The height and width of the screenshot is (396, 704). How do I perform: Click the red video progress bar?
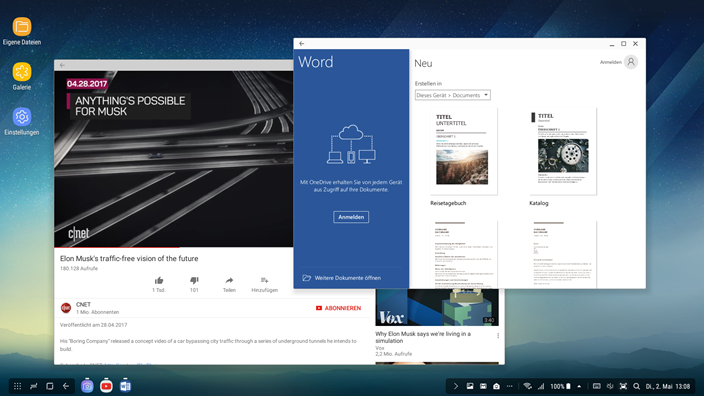117,247
